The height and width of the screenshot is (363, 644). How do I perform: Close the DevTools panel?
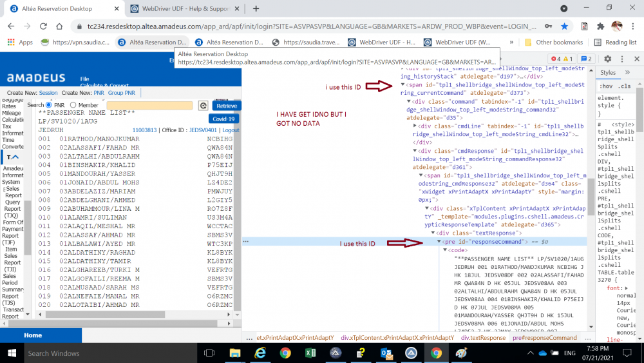coord(637,59)
